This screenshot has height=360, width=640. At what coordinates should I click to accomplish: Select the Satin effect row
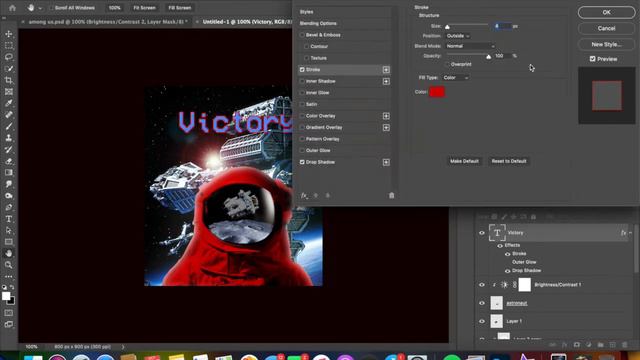coord(343,104)
